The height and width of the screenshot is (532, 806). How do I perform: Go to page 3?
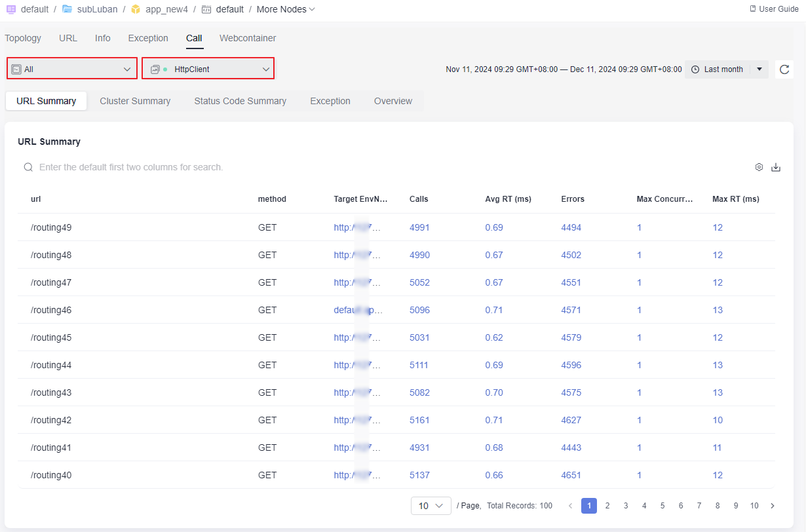click(x=626, y=506)
